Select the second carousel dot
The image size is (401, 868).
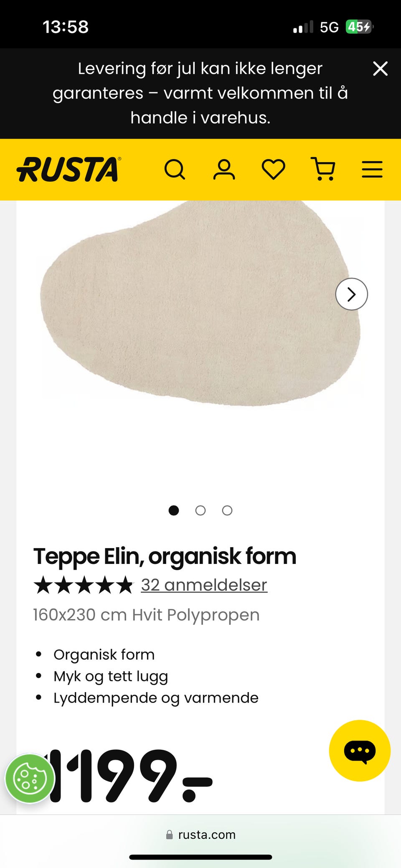(200, 510)
